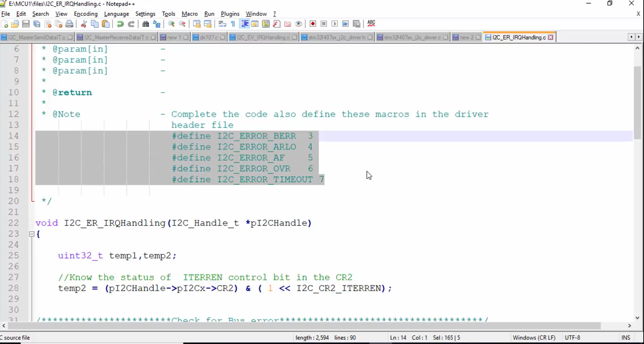Close the I2C_ER_IRQHandling.c tab with its red X
Viewport: 644px width, 344px height.
[551, 37]
